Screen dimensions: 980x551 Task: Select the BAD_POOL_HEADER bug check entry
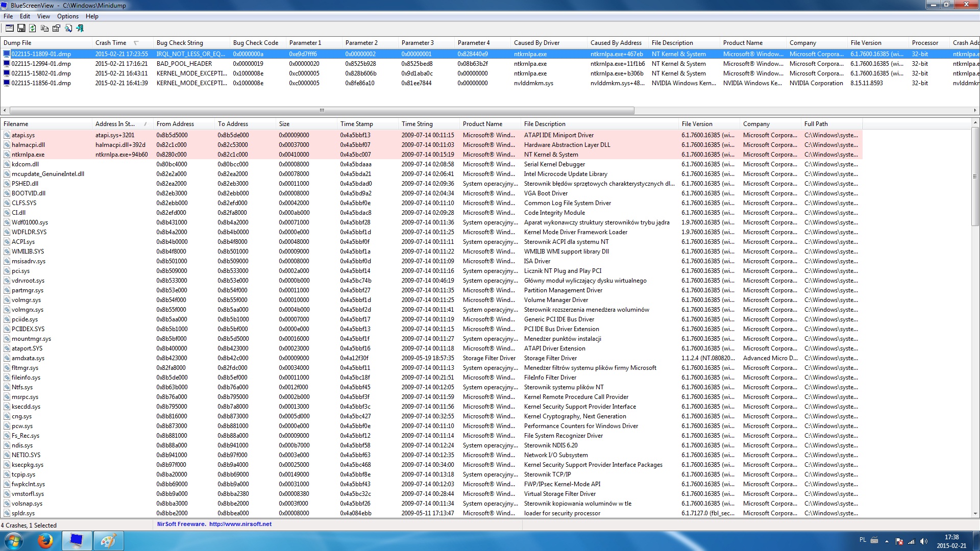pos(184,64)
